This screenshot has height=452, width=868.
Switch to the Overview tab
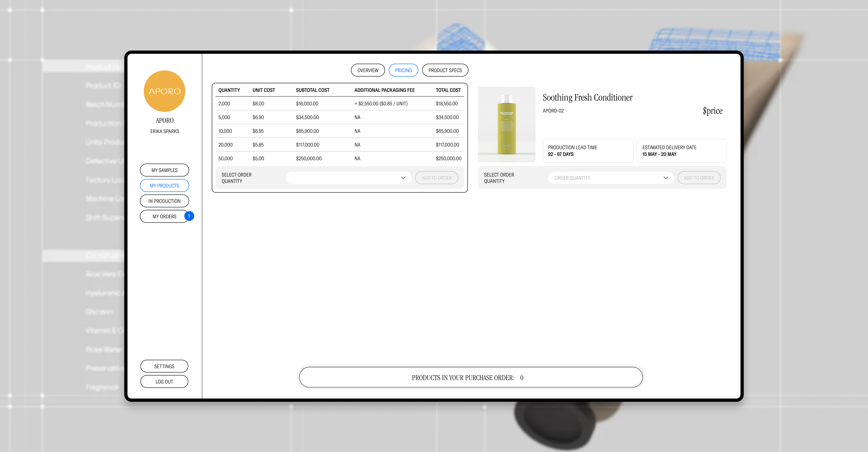[x=368, y=70]
